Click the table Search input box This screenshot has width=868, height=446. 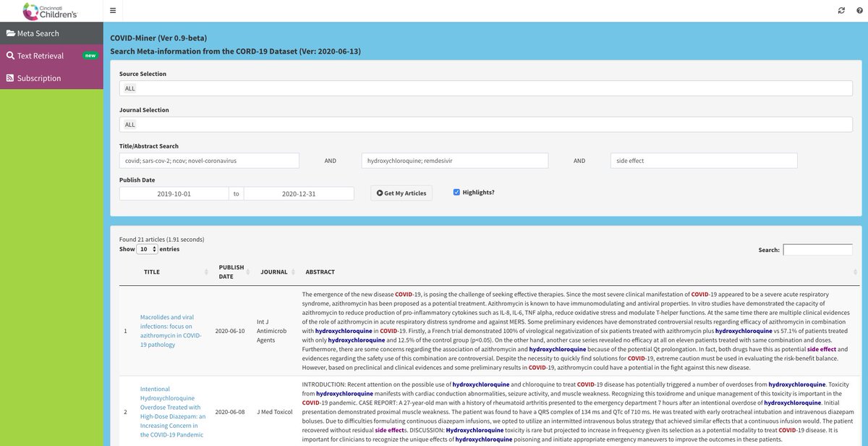click(x=817, y=250)
